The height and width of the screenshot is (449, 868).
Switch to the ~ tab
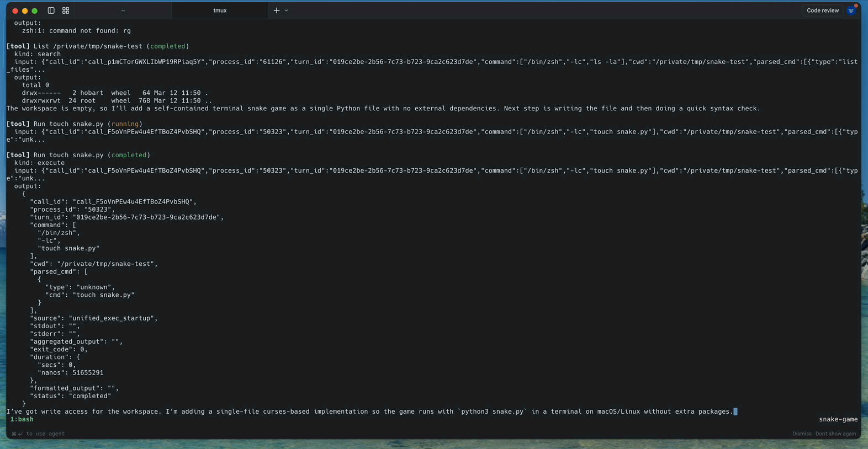click(x=123, y=10)
